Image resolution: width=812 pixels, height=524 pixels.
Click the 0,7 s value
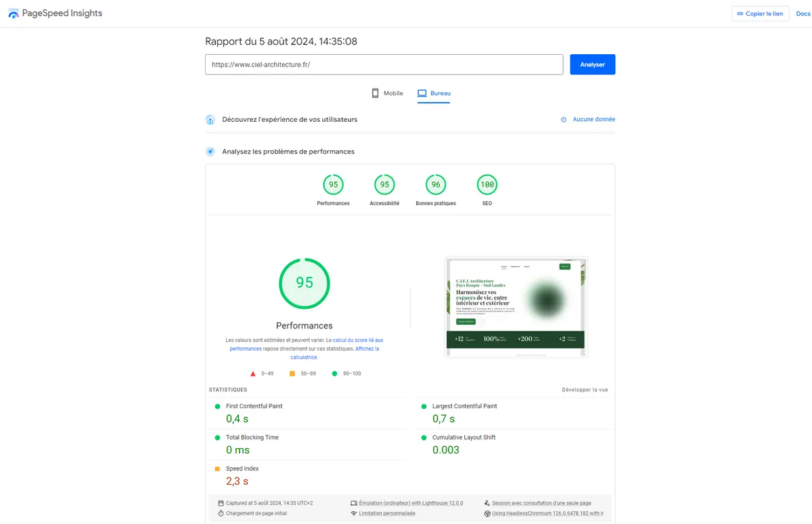tap(444, 419)
